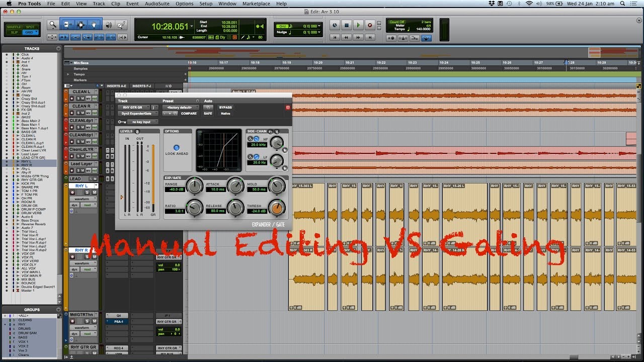Screen dimensions: 644x362
Task: Select the Selector tool
Action: [x=80, y=25]
